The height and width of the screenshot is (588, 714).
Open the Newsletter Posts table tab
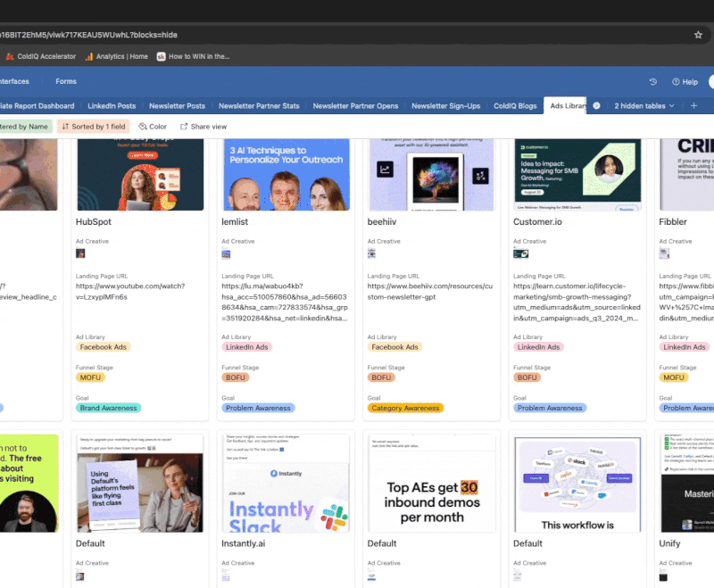pyautogui.click(x=177, y=105)
